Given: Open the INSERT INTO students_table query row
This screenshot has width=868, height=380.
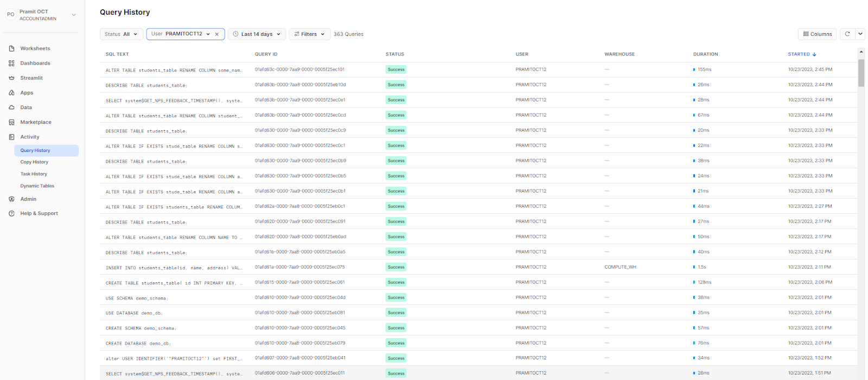Looking at the screenshot, I should coord(478,267).
